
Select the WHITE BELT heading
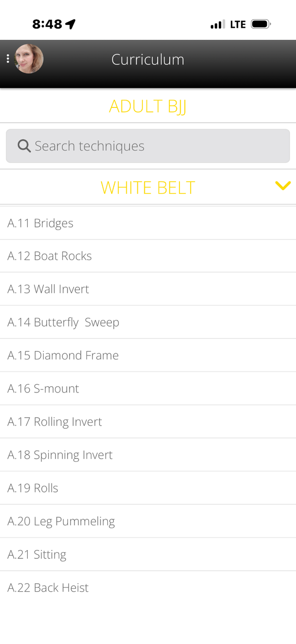click(148, 188)
